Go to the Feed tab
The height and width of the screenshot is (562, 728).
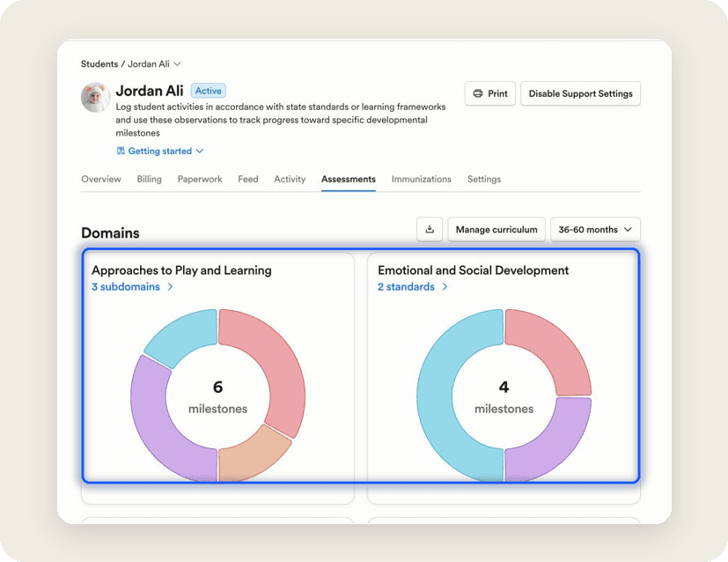pos(248,179)
